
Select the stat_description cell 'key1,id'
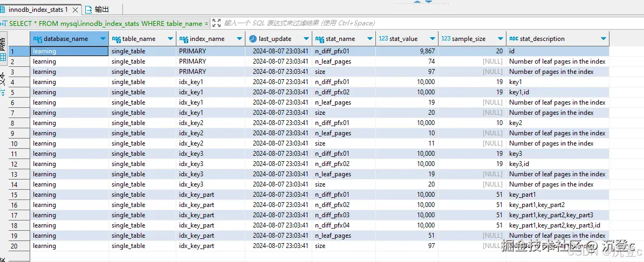[558, 92]
